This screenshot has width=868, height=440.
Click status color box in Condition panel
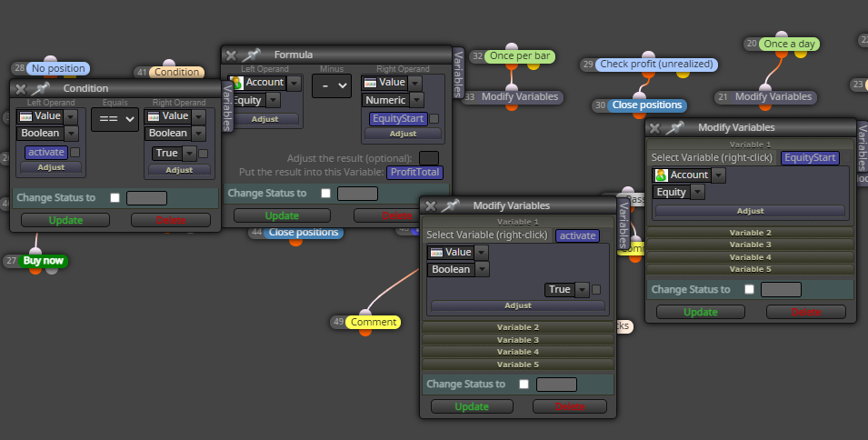tap(146, 198)
